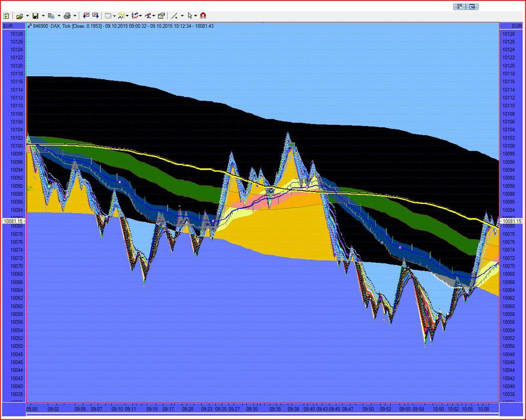Screen dimensions: 526x420
Task: Click the red magnet snap icon
Action: (x=203, y=16)
